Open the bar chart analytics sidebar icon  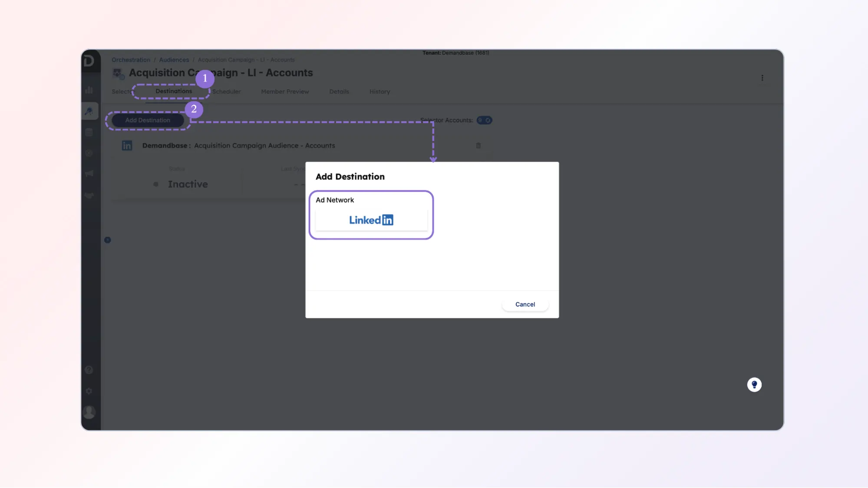coord(89,90)
